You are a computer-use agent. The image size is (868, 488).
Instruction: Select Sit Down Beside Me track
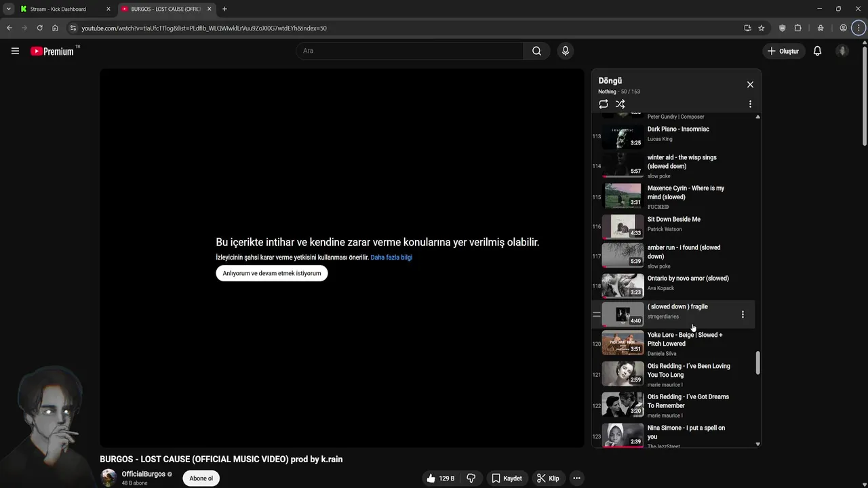pos(673,220)
